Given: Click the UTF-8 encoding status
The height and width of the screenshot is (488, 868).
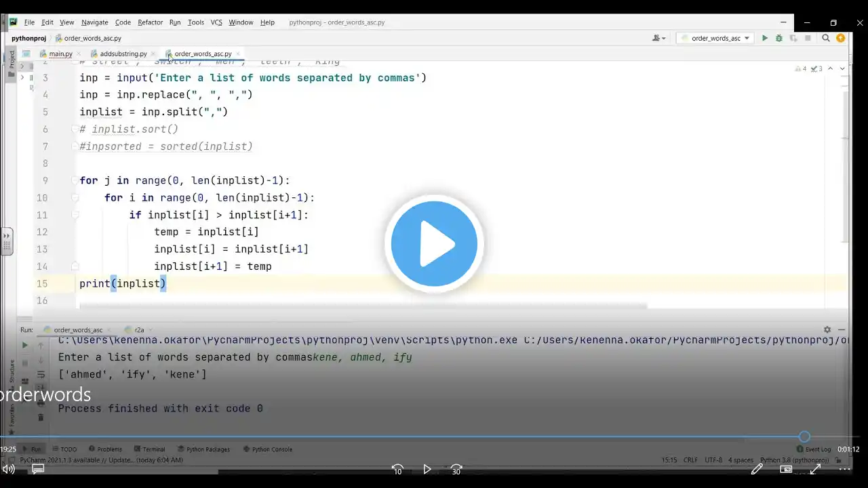Looking at the screenshot, I should point(713,460).
